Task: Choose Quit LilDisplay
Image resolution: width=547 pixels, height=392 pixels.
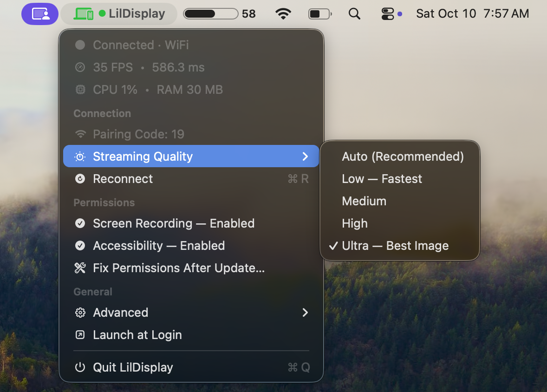Action: (x=191, y=367)
